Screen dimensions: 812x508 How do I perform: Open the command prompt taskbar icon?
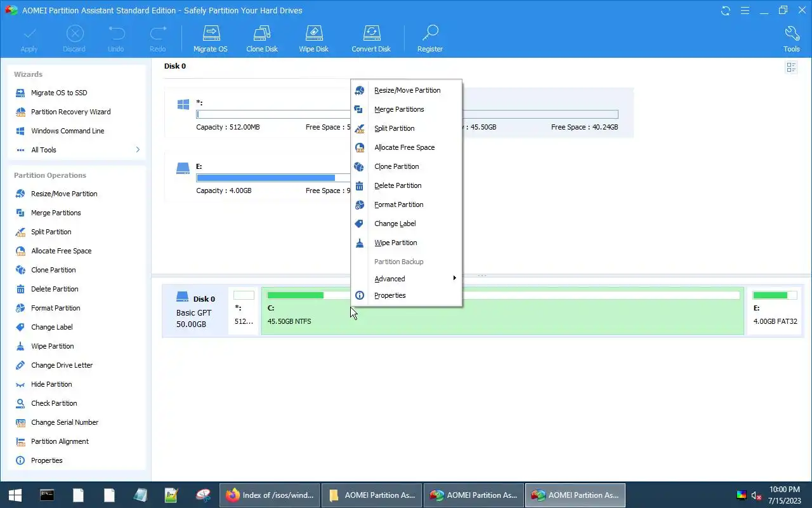coord(47,495)
